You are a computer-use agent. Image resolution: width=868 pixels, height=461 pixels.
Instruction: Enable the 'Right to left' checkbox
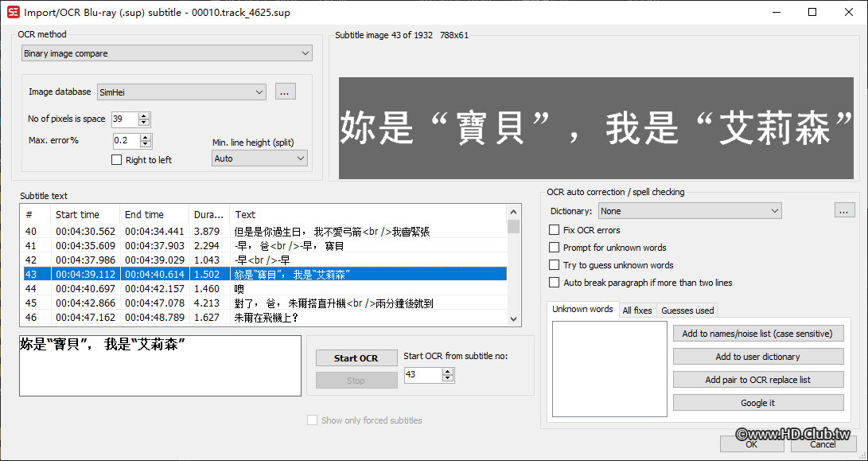point(116,159)
